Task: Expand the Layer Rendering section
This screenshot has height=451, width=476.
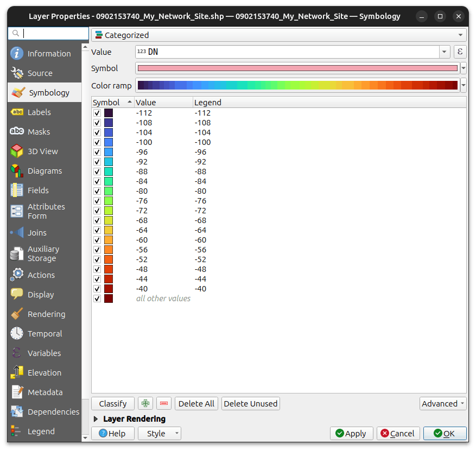Action: coord(96,419)
